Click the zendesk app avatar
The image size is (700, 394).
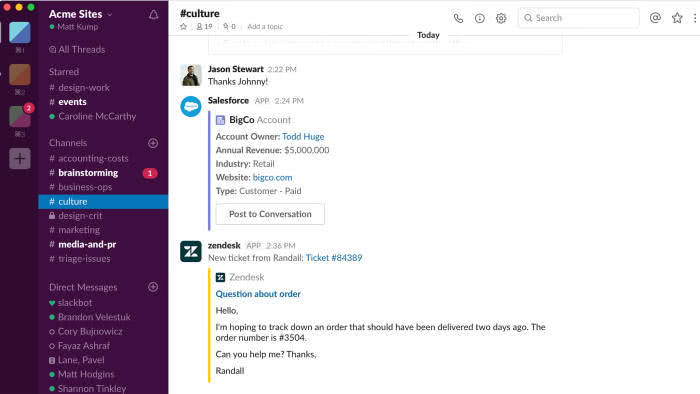click(x=191, y=251)
